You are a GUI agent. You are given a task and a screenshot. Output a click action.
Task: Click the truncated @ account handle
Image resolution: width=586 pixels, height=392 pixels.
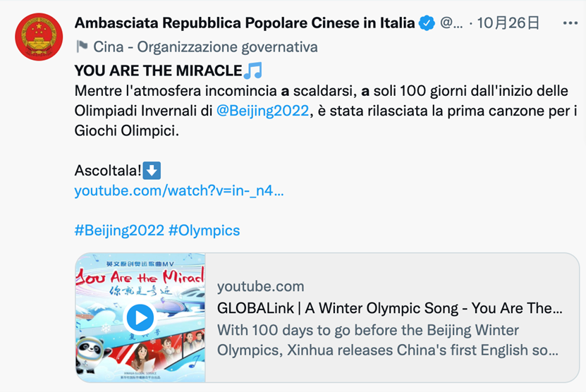coord(451,23)
